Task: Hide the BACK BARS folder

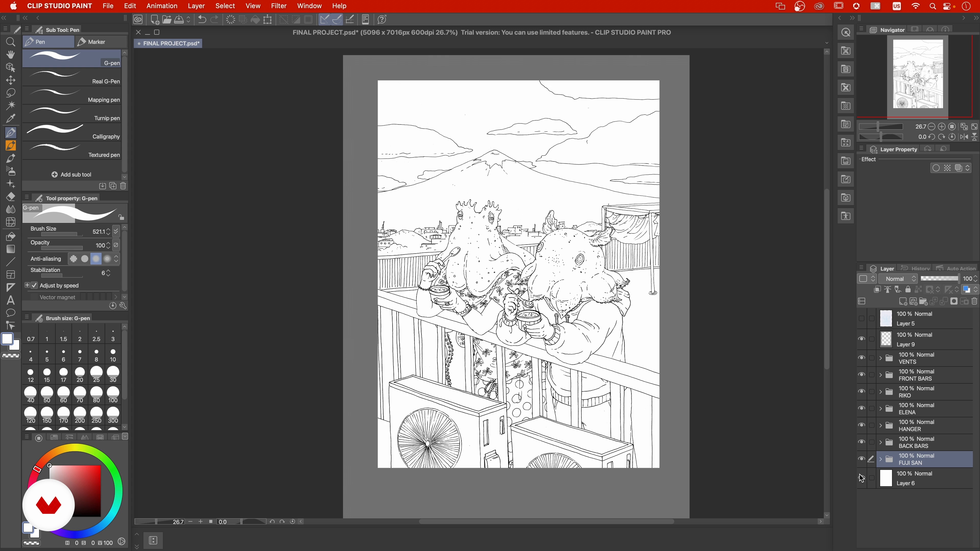Action: (x=861, y=442)
